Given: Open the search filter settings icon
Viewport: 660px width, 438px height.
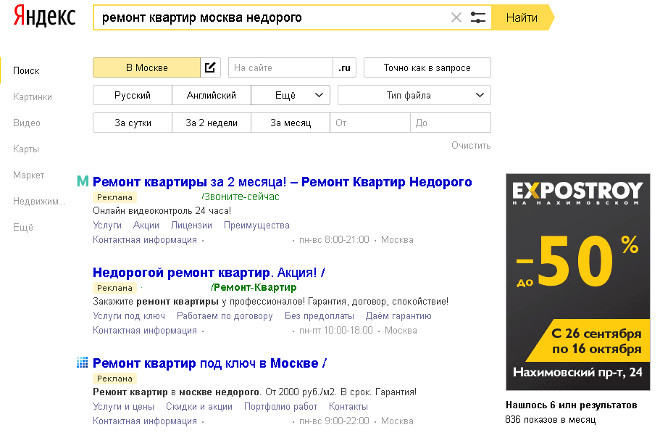Looking at the screenshot, I should [x=478, y=18].
